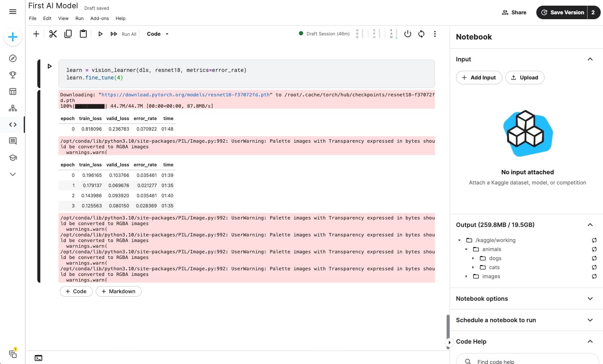Click the scissors cut cell icon
The width and height of the screenshot is (603, 364).
[53, 34]
